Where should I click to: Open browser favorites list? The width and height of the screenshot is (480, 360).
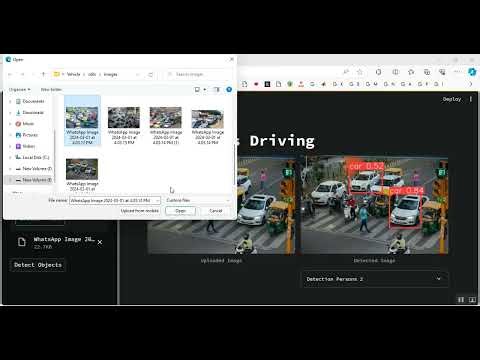click(x=411, y=72)
